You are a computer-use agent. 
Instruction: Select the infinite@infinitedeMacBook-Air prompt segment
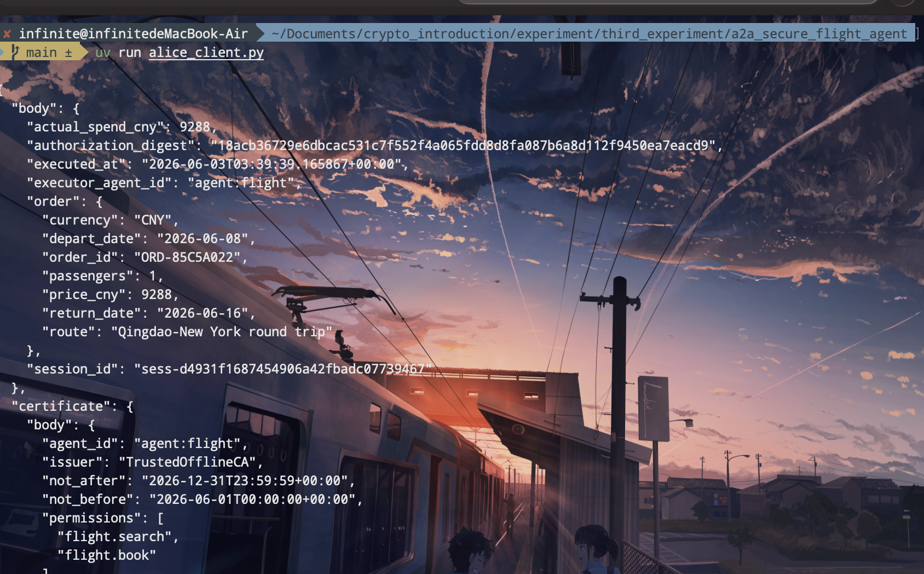134,34
